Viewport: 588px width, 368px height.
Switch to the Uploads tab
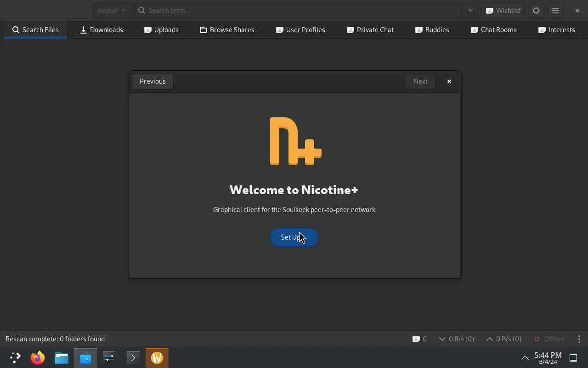click(x=161, y=30)
